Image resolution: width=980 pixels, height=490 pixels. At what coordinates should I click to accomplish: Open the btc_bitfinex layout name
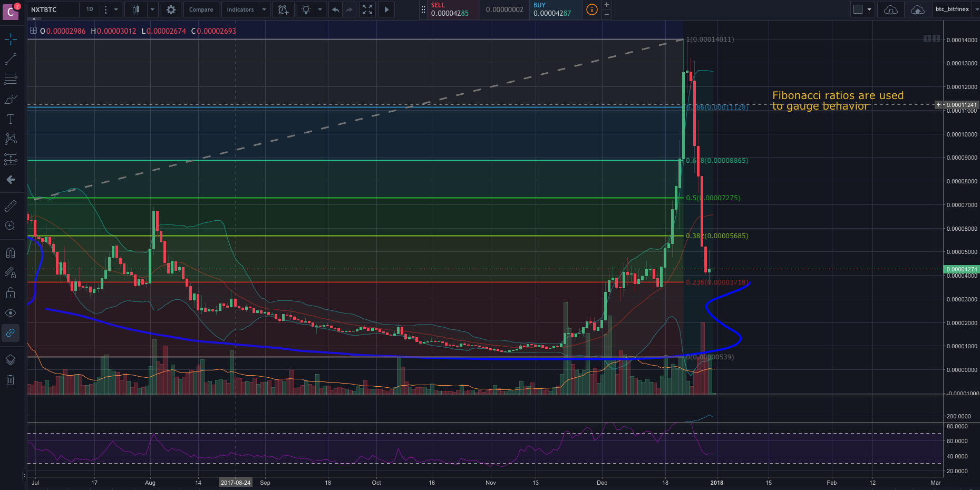click(x=952, y=9)
